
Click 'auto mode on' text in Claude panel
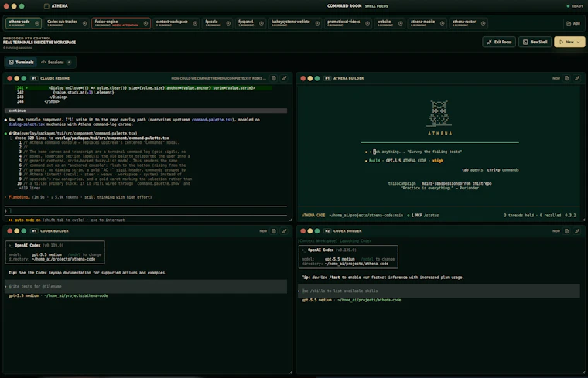click(27, 220)
